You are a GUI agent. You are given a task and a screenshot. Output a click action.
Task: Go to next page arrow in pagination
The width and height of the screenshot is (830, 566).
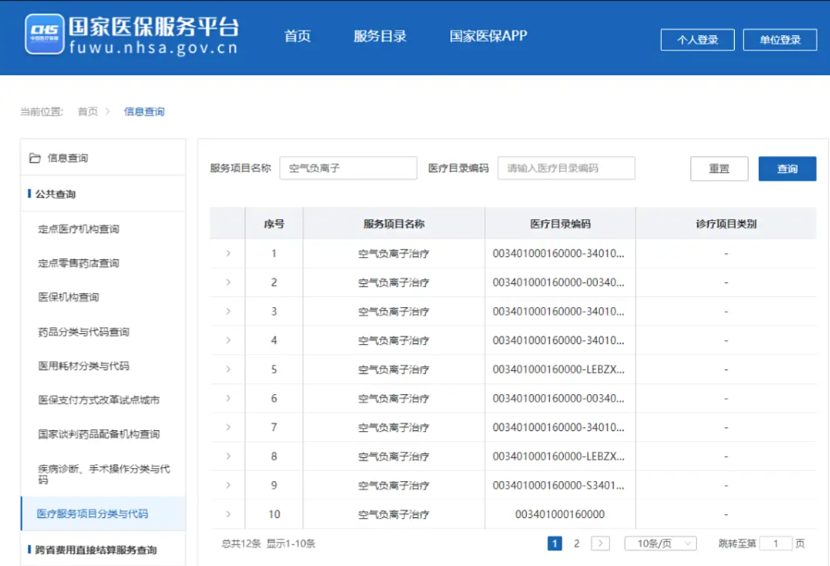[x=600, y=543]
